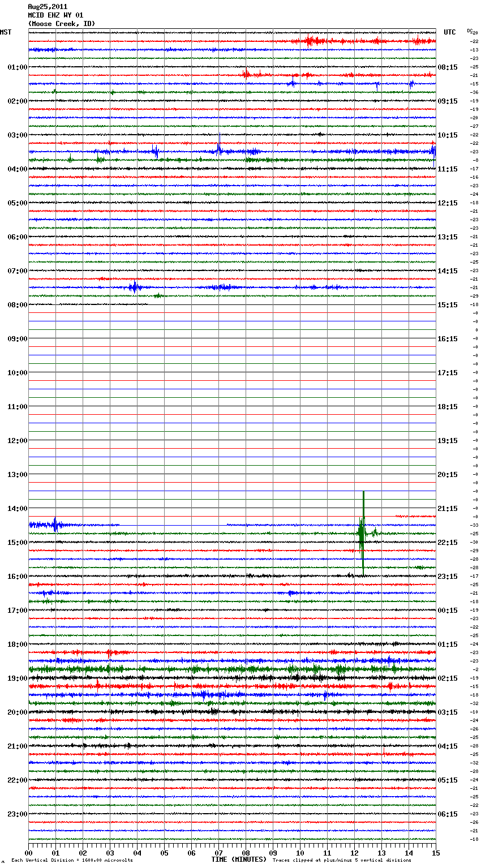The height and width of the screenshot is (868, 481).
Task: Click minute 09 on the time axis
Action: coord(273,853)
